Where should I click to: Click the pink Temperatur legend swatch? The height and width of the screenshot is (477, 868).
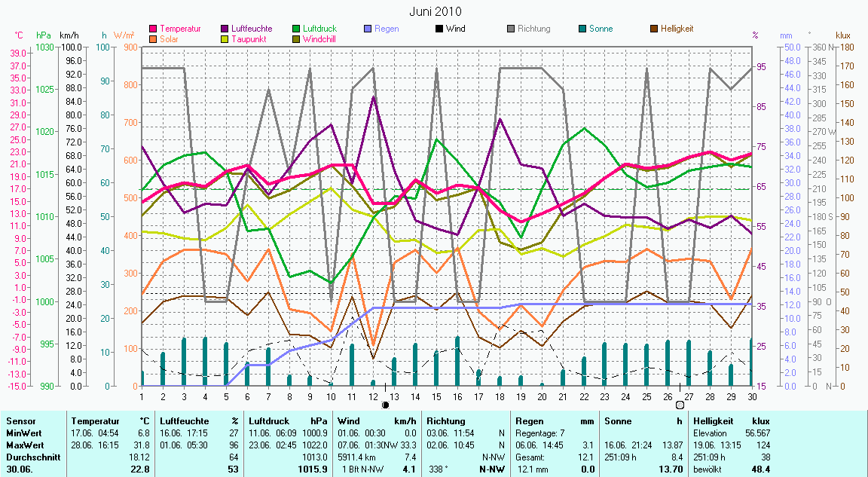[x=154, y=29]
